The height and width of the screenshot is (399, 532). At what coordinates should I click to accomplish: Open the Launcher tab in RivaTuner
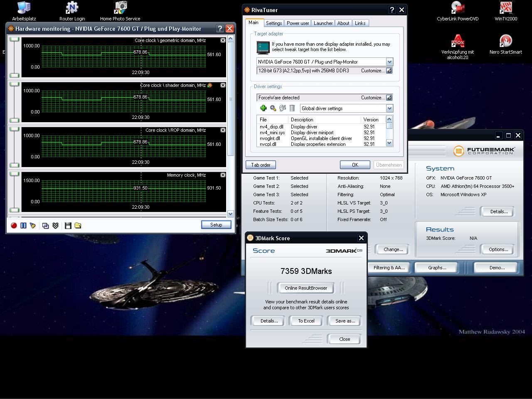323,23
